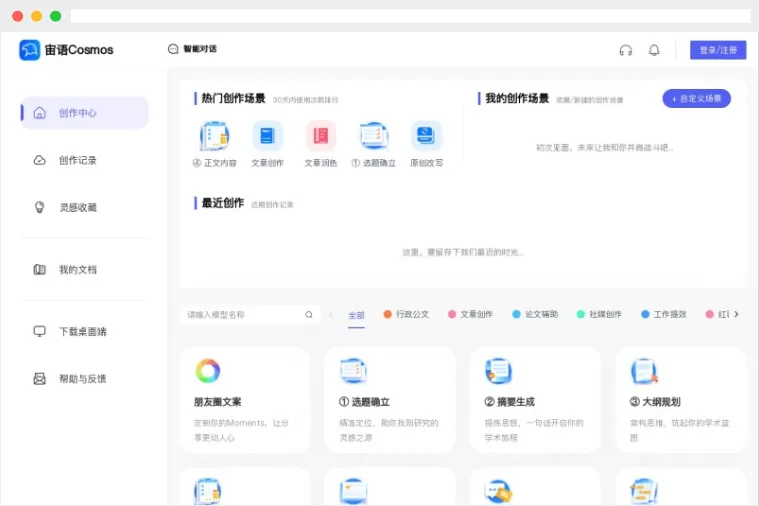Open notifications via the bell icon
The width and height of the screenshot is (759, 506).
(654, 50)
